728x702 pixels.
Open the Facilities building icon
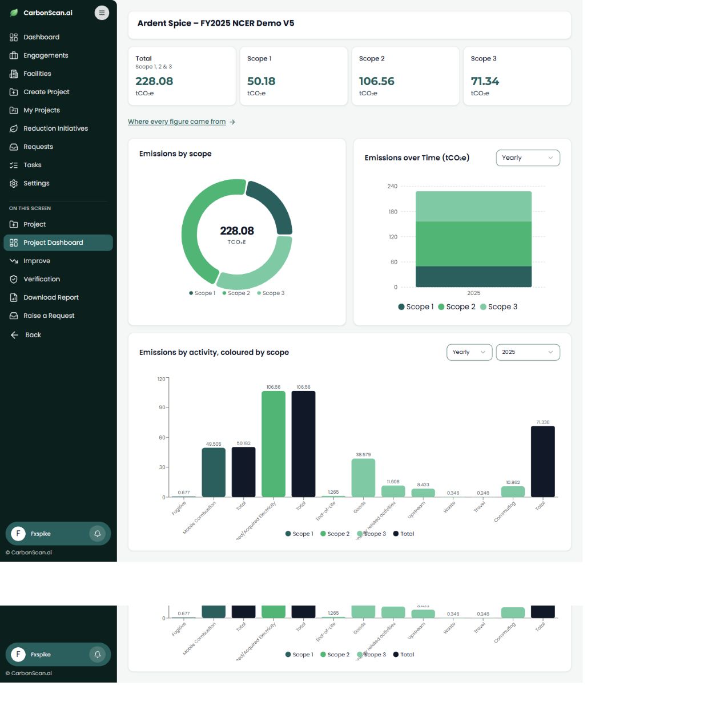pyautogui.click(x=14, y=74)
